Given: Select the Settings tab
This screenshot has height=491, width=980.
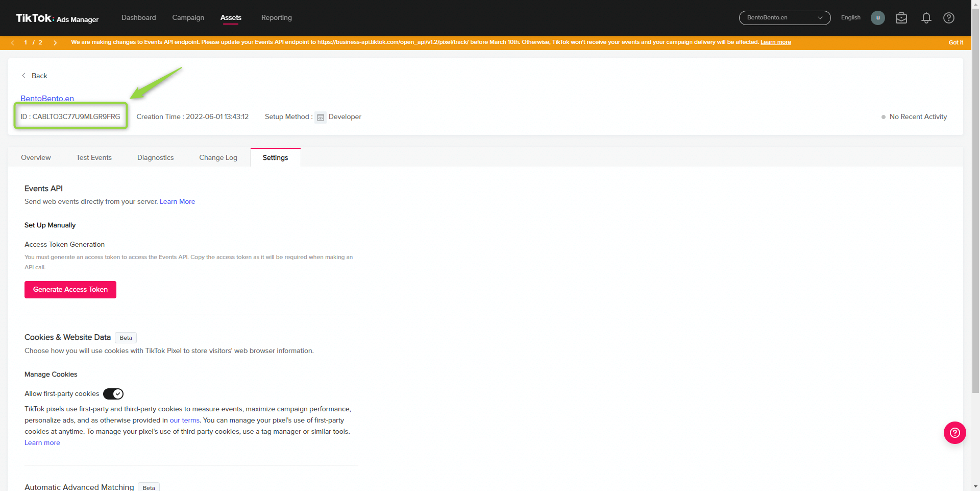Looking at the screenshot, I should (275, 157).
